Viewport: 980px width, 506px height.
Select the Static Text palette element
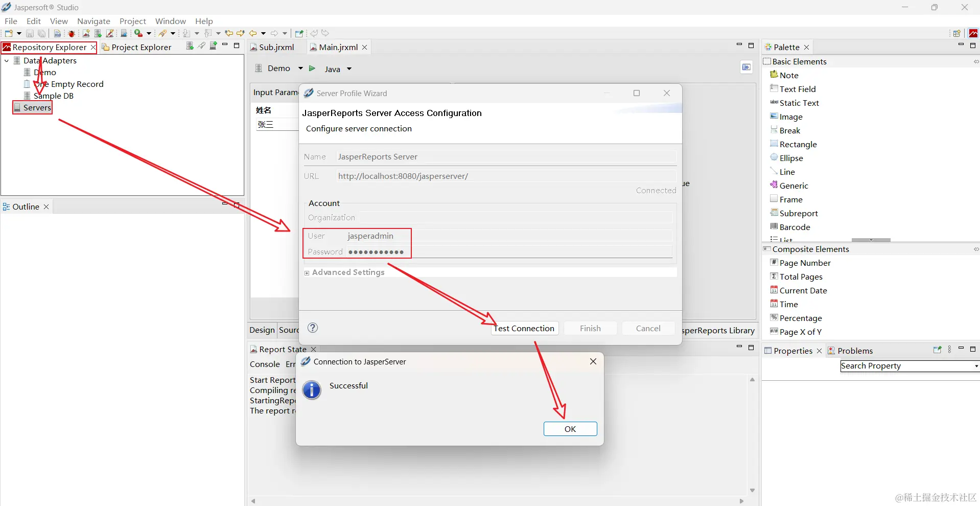pos(795,103)
